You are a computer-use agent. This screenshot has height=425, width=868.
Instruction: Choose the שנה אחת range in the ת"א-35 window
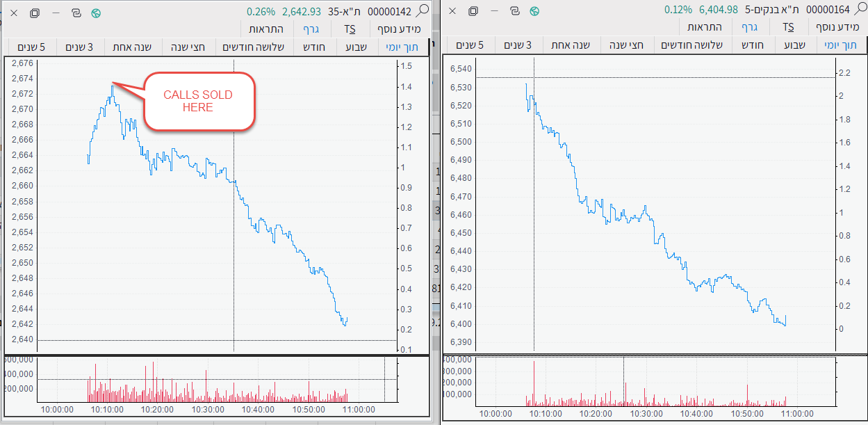133,47
